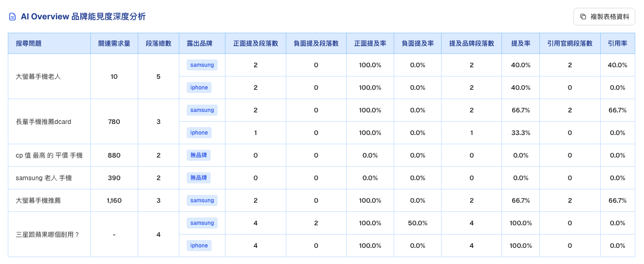
Task: Click iphone tag in 大螢幕手機老人 row
Action: tap(199, 88)
